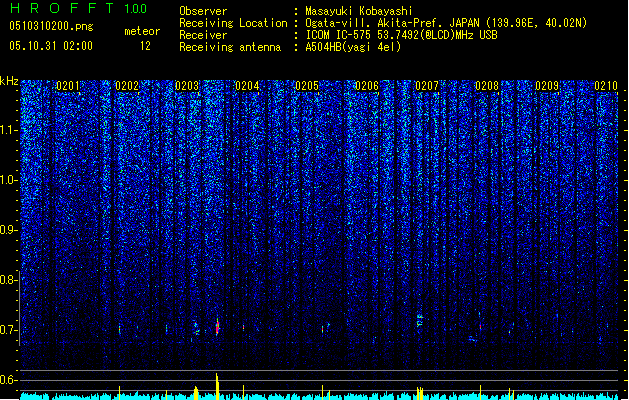Click the strongest red meteor echo before 0204

[x=217, y=327]
